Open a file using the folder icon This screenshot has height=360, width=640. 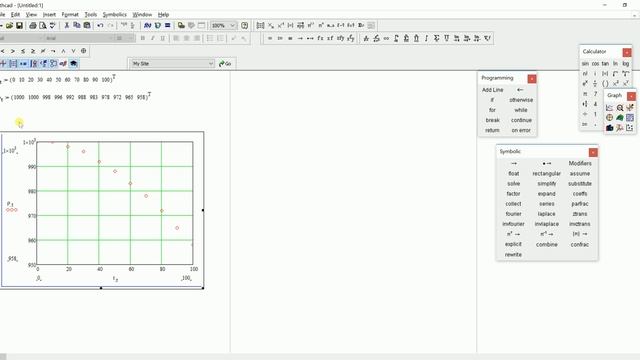9,25
